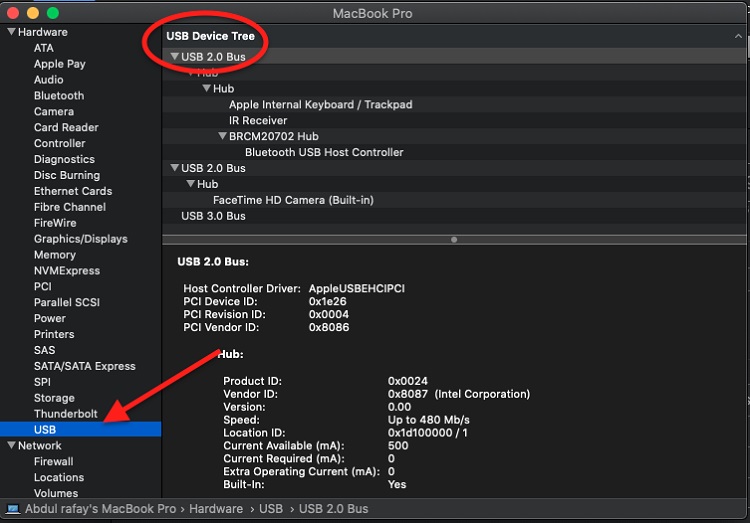Select FireWire in the sidebar
Image resolution: width=750 pixels, height=523 pixels.
point(55,223)
